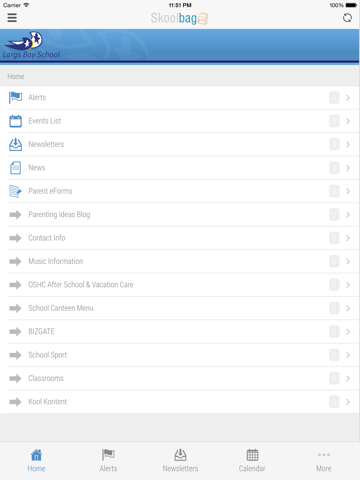
Task: Open the Classrooms entry
Action: [180, 378]
